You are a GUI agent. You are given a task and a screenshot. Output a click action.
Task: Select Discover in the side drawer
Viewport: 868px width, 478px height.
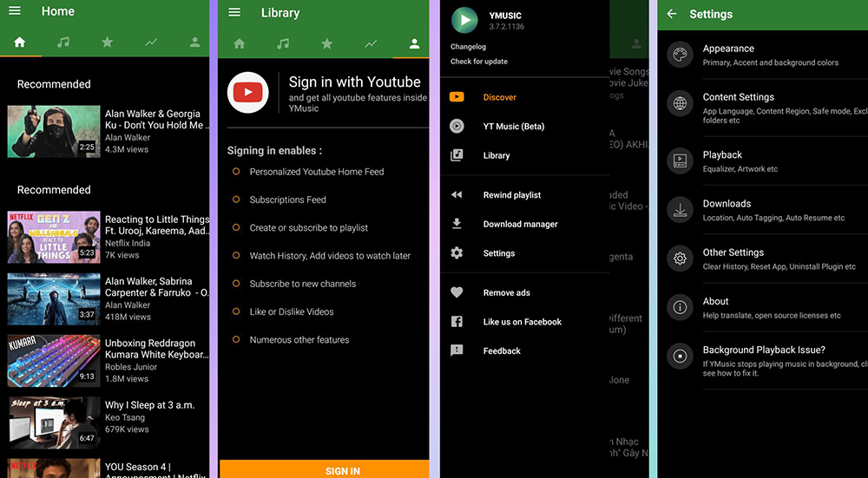tap(500, 97)
